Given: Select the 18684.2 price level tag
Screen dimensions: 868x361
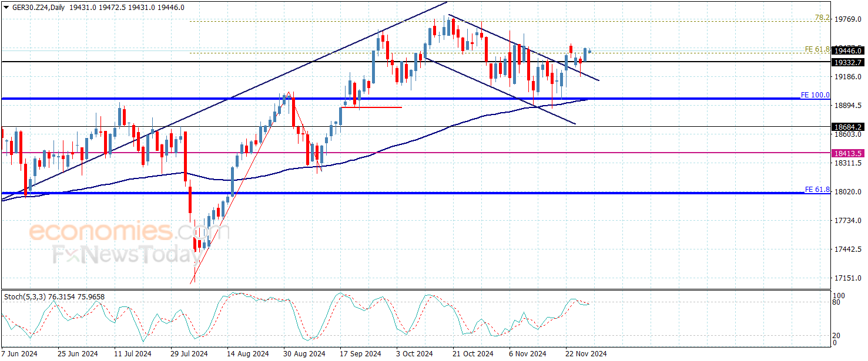Looking at the screenshot, I should [x=847, y=127].
